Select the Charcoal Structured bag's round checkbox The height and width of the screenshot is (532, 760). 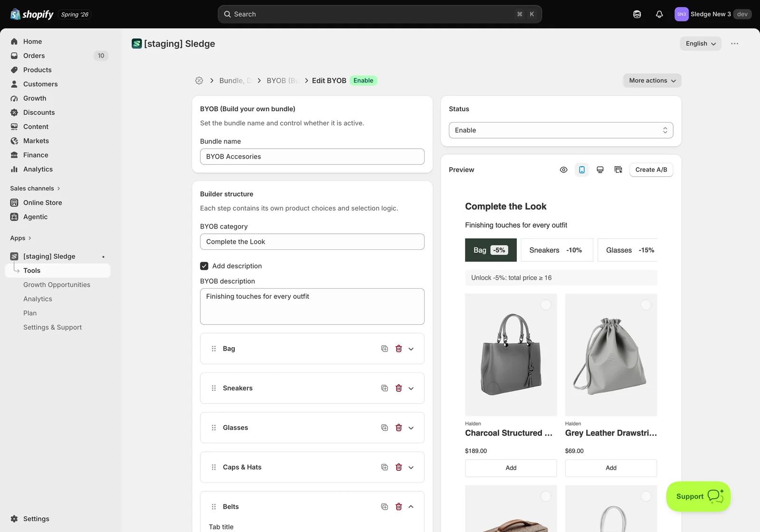tap(546, 305)
